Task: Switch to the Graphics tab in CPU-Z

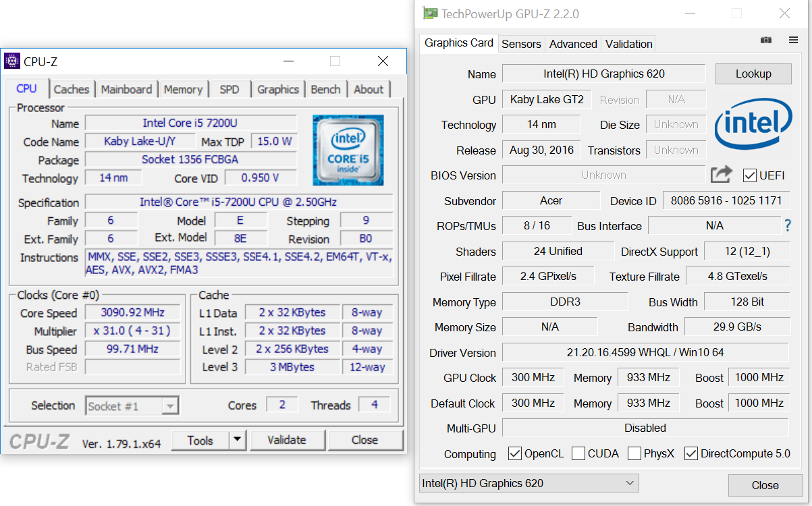Action: point(278,89)
